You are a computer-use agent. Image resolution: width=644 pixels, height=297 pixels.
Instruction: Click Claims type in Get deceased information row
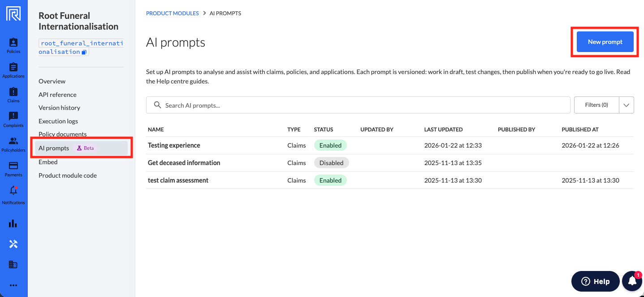[x=297, y=163]
